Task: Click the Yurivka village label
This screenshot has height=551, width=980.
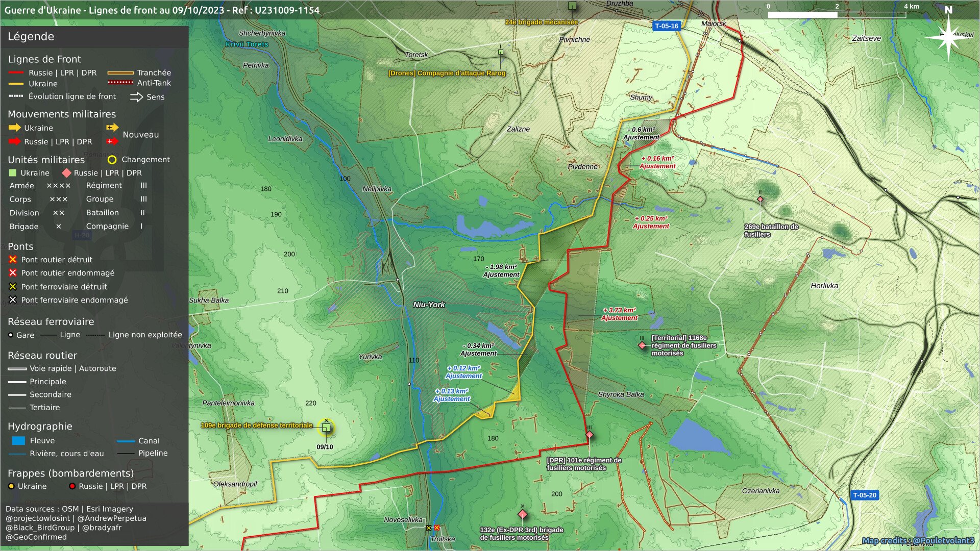Action: pos(370,357)
